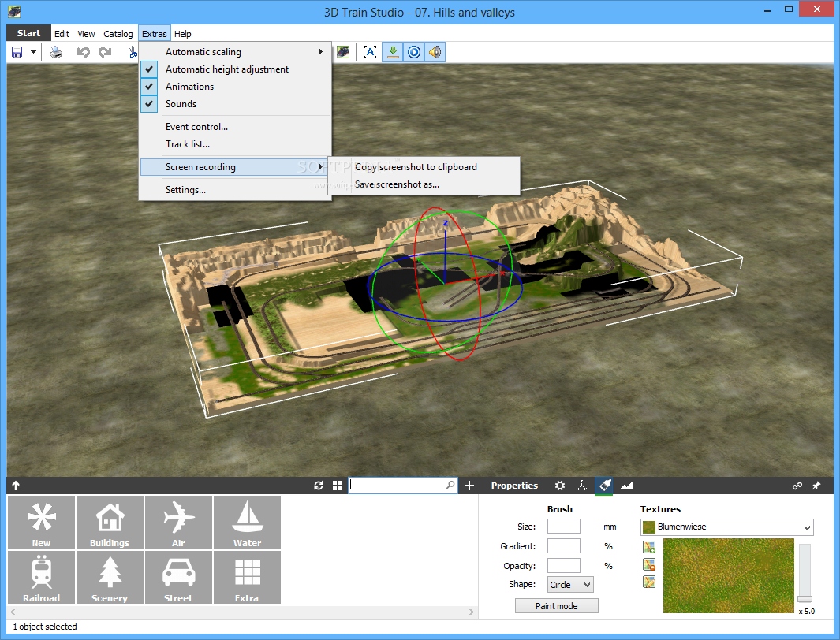Viewport: 840px width, 640px height.
Task: Click the grid view icon
Action: pos(338,486)
